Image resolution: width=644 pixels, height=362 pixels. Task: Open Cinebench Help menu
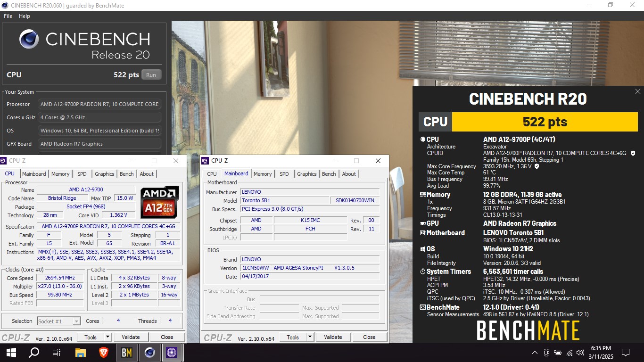pyautogui.click(x=25, y=16)
